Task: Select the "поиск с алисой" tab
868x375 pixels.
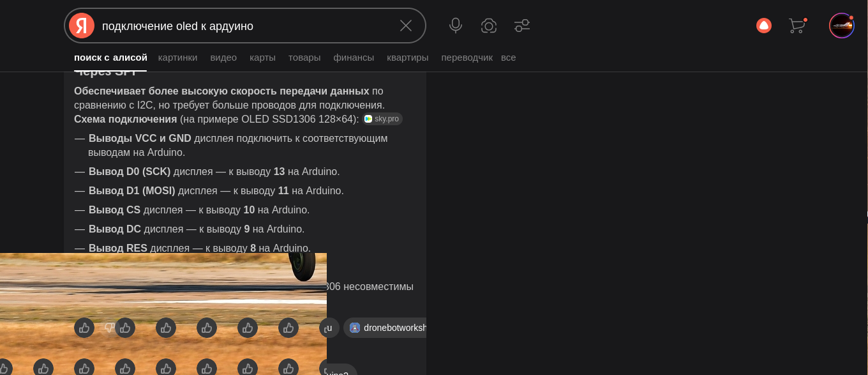Action: [110, 57]
